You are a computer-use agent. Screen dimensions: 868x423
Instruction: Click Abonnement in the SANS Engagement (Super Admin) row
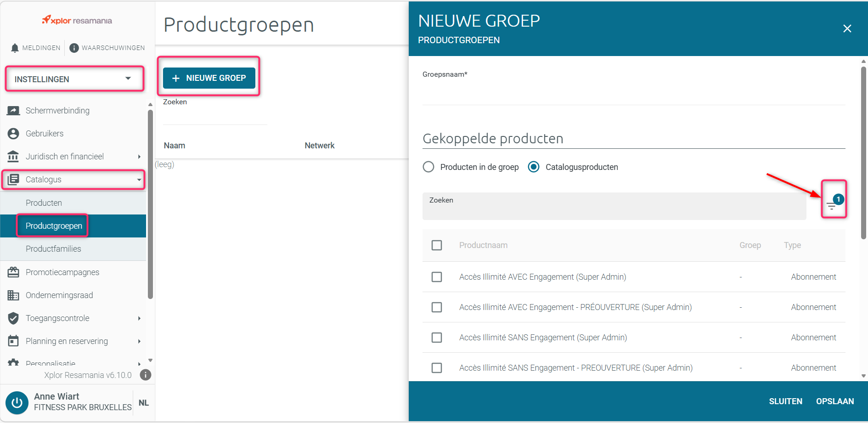(x=813, y=338)
